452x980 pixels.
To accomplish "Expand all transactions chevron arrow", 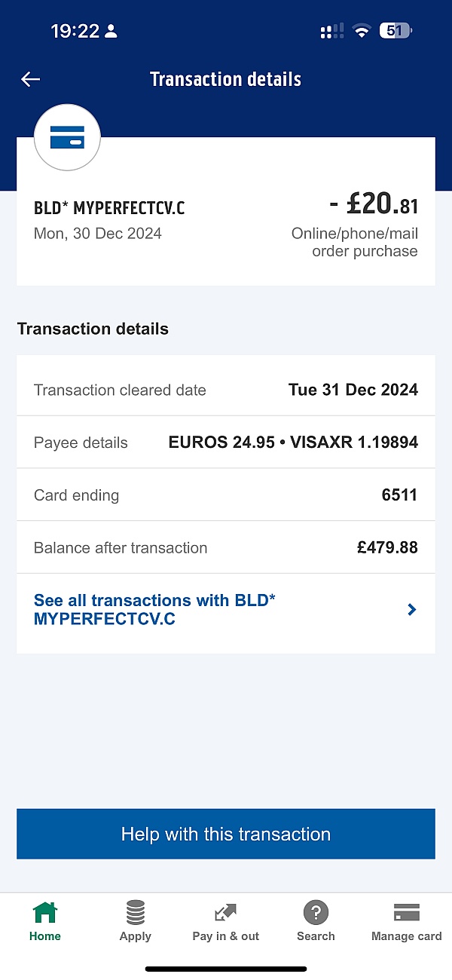I will click(411, 610).
